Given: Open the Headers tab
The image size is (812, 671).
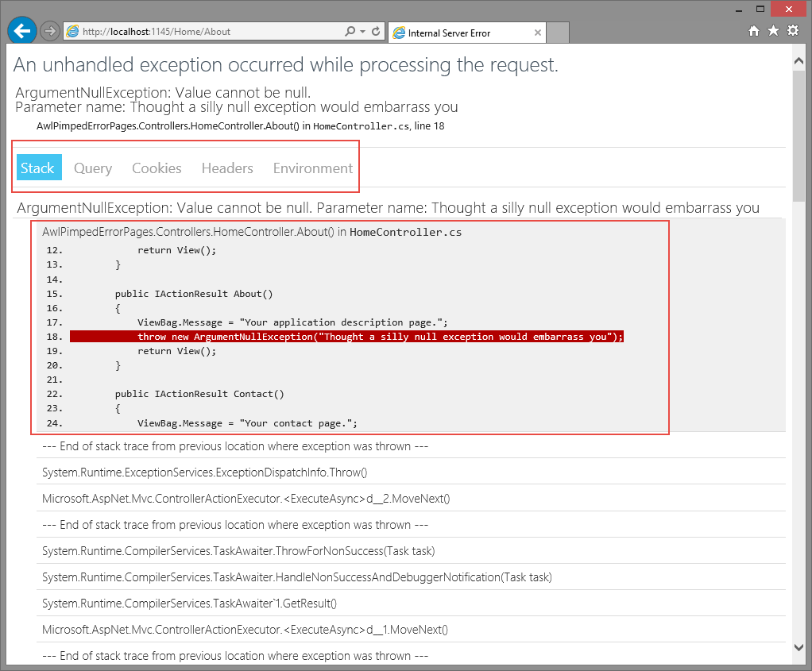Looking at the screenshot, I should (x=226, y=168).
